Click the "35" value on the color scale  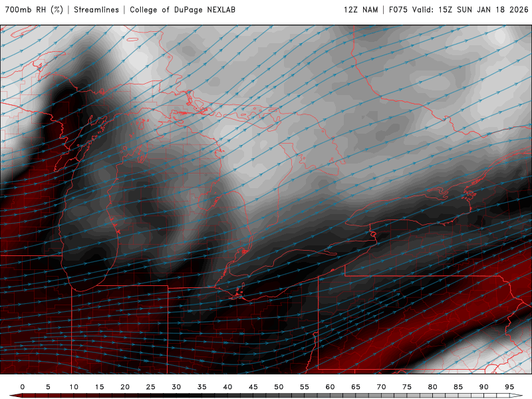pos(202,387)
